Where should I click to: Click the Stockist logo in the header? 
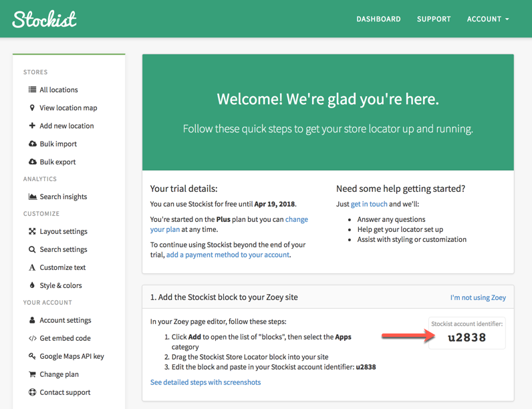point(45,19)
